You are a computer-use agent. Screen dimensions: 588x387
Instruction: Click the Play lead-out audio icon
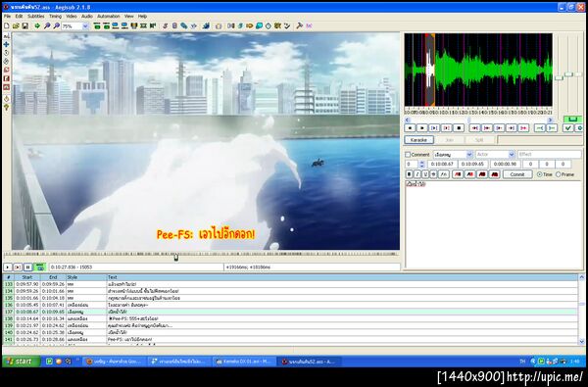click(x=552, y=128)
